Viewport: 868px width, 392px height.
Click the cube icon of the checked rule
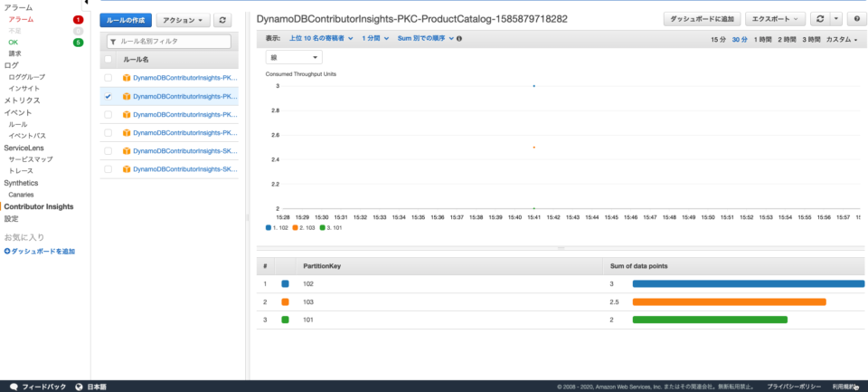click(x=127, y=97)
